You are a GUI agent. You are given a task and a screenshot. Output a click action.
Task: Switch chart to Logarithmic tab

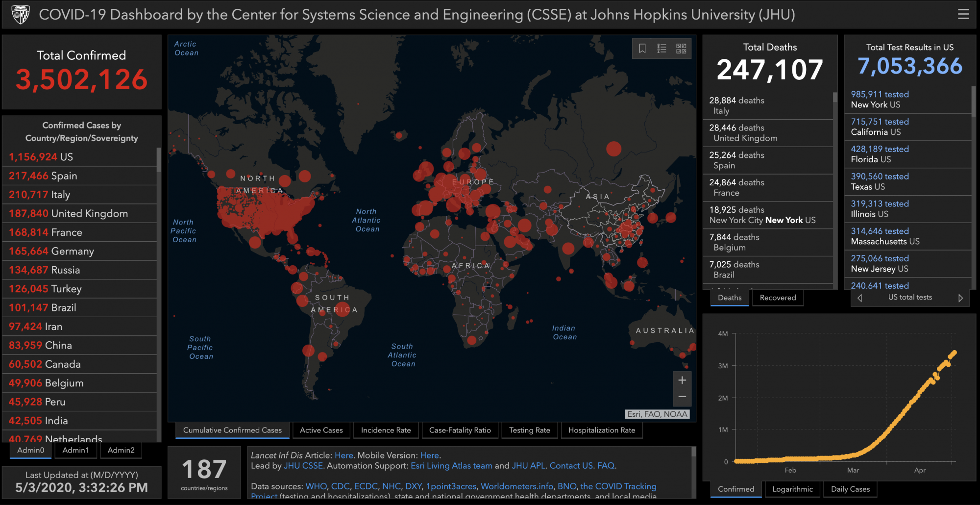click(x=792, y=489)
